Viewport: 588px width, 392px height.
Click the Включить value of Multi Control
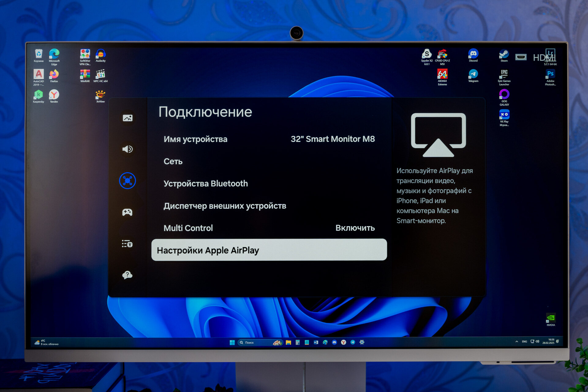coord(355,228)
